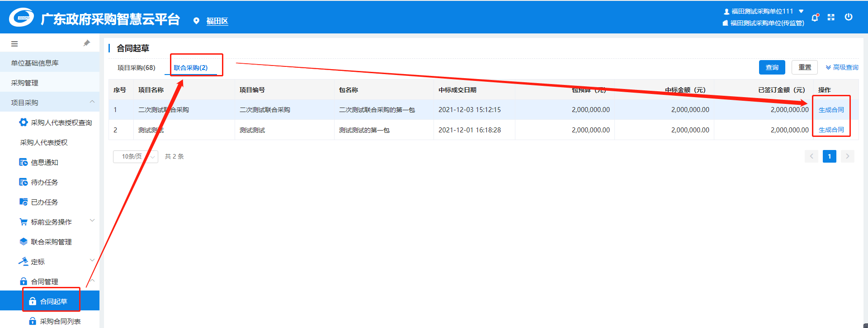Image resolution: width=868 pixels, height=328 pixels.
Task: Click the power logout icon
Action: point(849,17)
